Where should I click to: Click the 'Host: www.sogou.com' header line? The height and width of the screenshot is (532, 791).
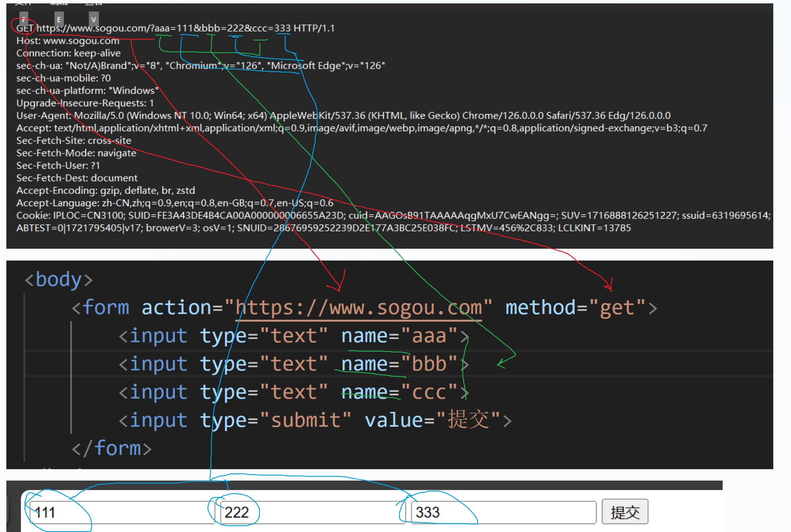68,41
